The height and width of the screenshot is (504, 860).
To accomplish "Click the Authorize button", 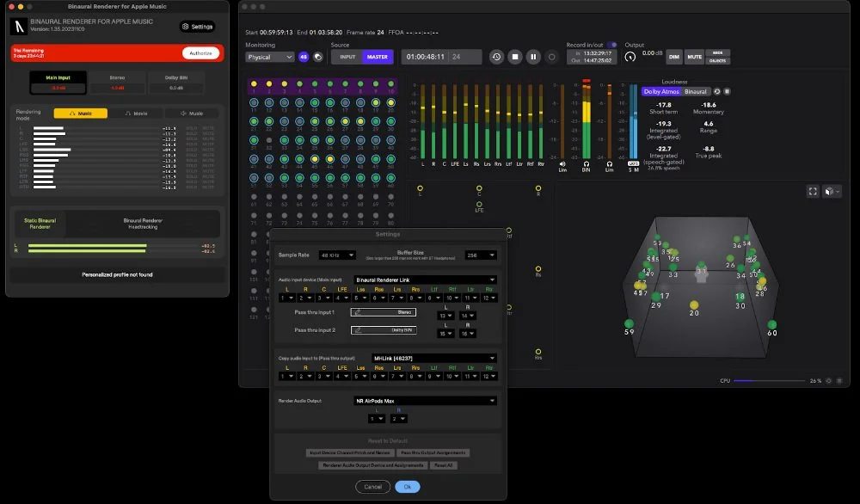I will 201,52.
